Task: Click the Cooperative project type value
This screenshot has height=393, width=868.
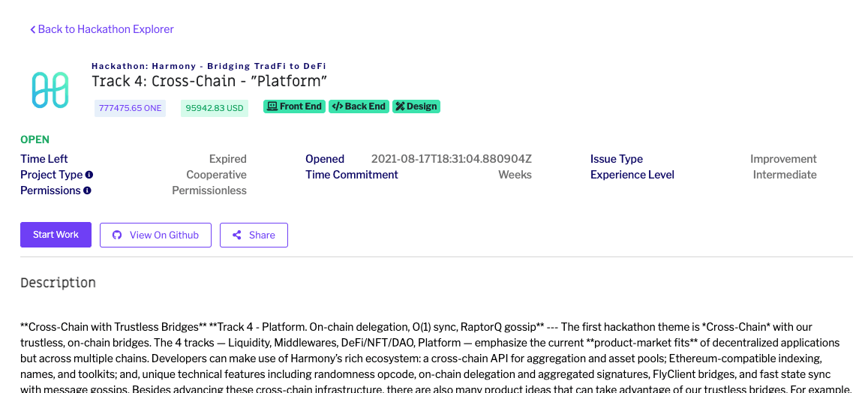Action: click(x=217, y=175)
